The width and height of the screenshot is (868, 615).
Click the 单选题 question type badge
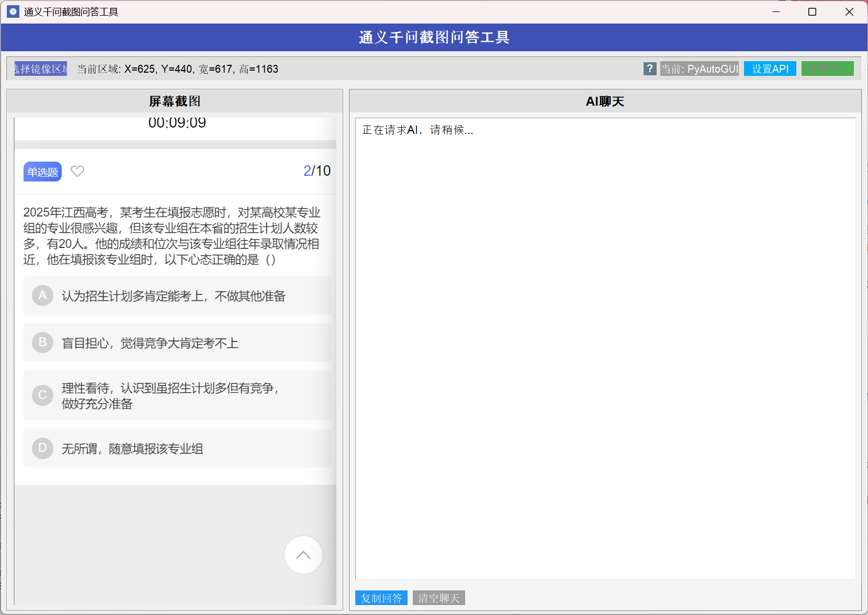coord(42,171)
